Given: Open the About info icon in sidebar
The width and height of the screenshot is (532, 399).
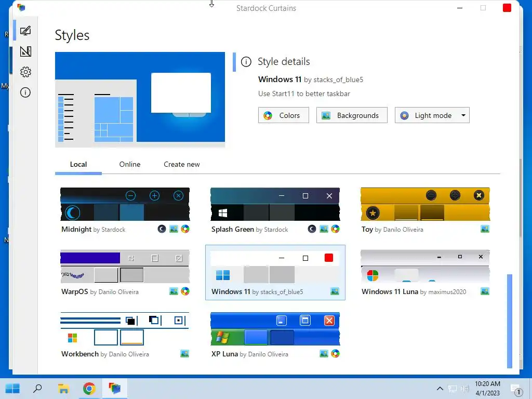Looking at the screenshot, I should [x=25, y=92].
